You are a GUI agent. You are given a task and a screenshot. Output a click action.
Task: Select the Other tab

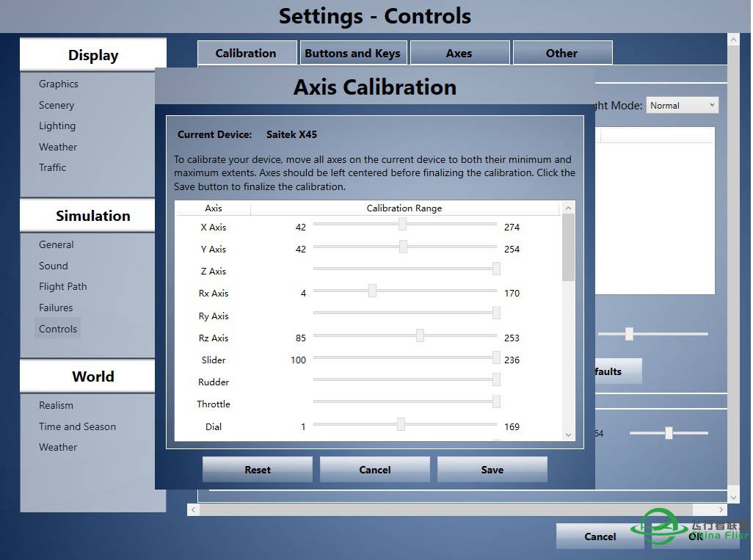click(x=561, y=53)
